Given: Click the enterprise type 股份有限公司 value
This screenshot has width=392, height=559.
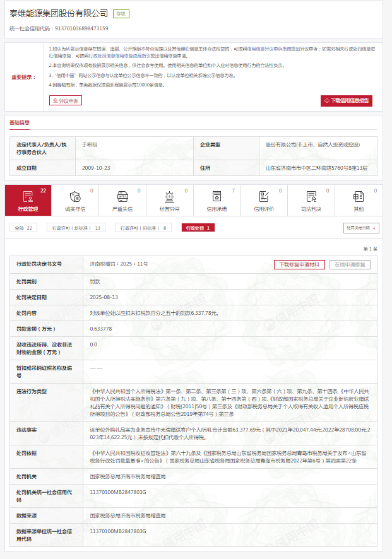Looking at the screenshot, I should (313, 144).
